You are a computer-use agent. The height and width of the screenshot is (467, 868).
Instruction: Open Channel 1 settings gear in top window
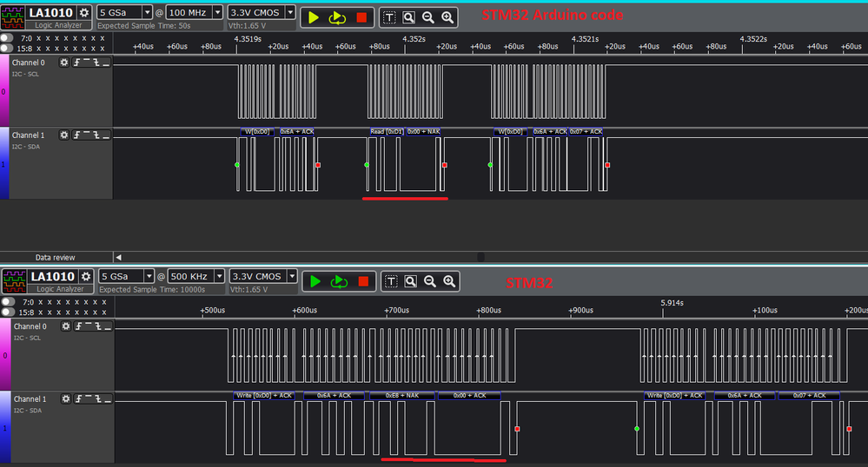pos(64,135)
